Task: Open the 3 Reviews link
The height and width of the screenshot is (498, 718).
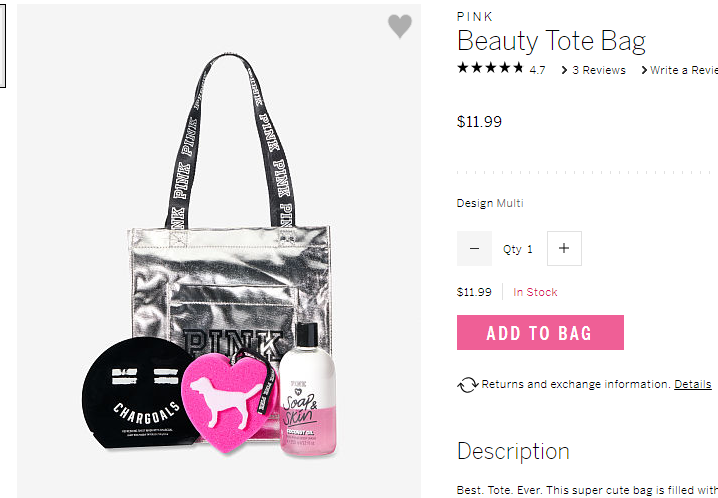Action: [598, 70]
